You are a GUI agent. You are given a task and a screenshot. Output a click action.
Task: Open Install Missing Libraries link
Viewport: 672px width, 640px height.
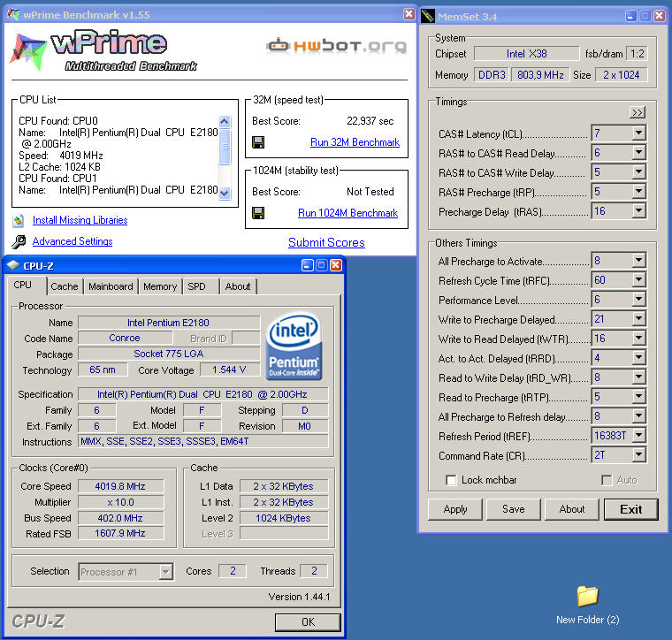click(x=80, y=220)
